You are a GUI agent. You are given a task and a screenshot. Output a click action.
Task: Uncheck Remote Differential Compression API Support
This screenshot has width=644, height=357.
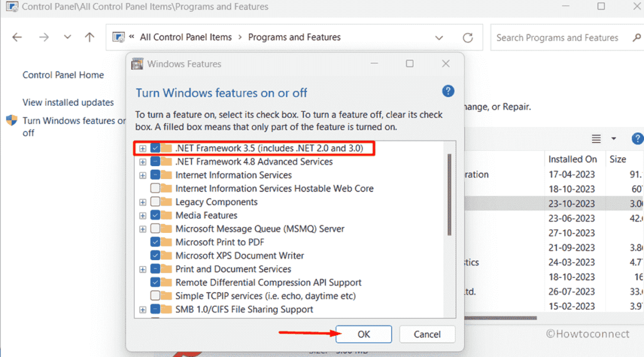pyautogui.click(x=156, y=283)
